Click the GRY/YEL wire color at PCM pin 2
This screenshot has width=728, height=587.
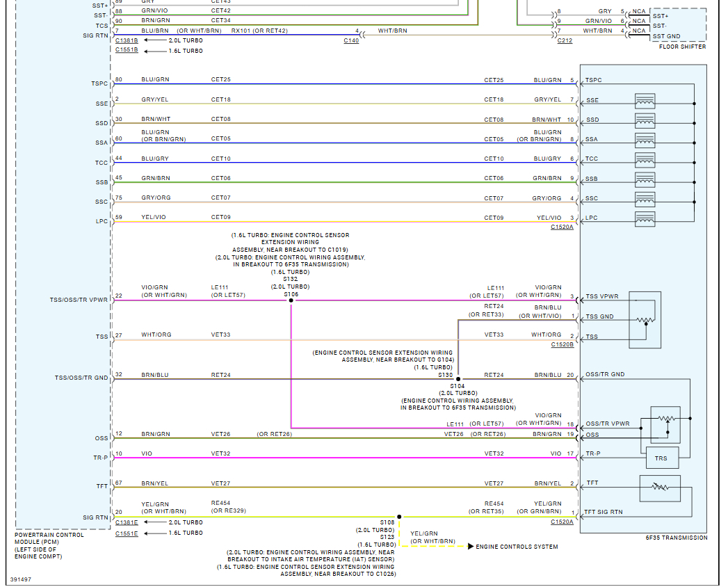click(x=155, y=99)
